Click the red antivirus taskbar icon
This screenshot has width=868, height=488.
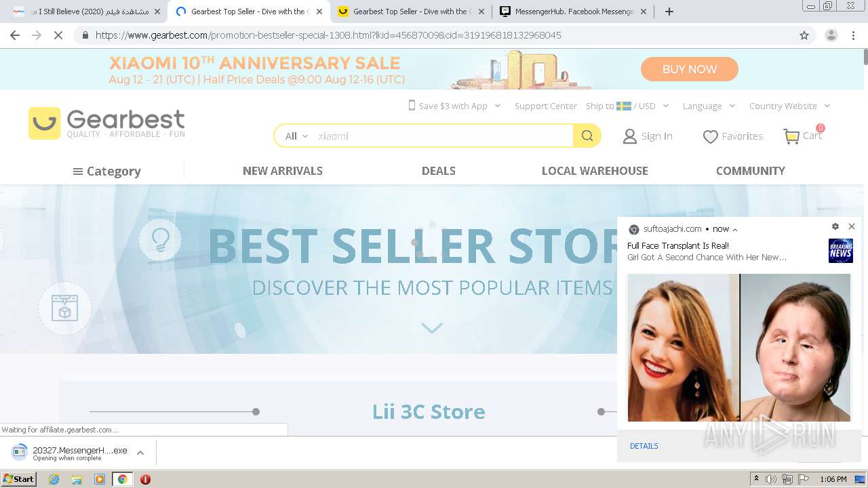145,479
